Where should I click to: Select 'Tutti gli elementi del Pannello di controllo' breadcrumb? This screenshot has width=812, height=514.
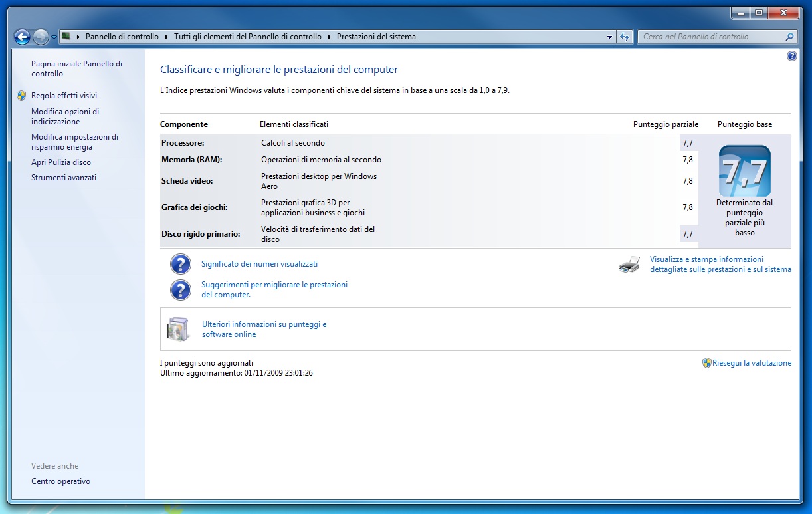248,37
